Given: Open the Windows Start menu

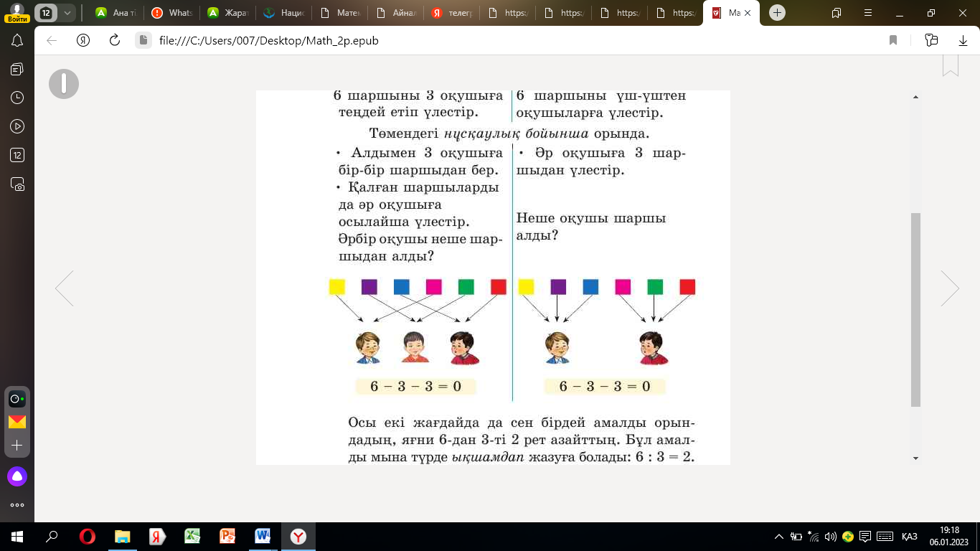Looking at the screenshot, I should [x=17, y=537].
